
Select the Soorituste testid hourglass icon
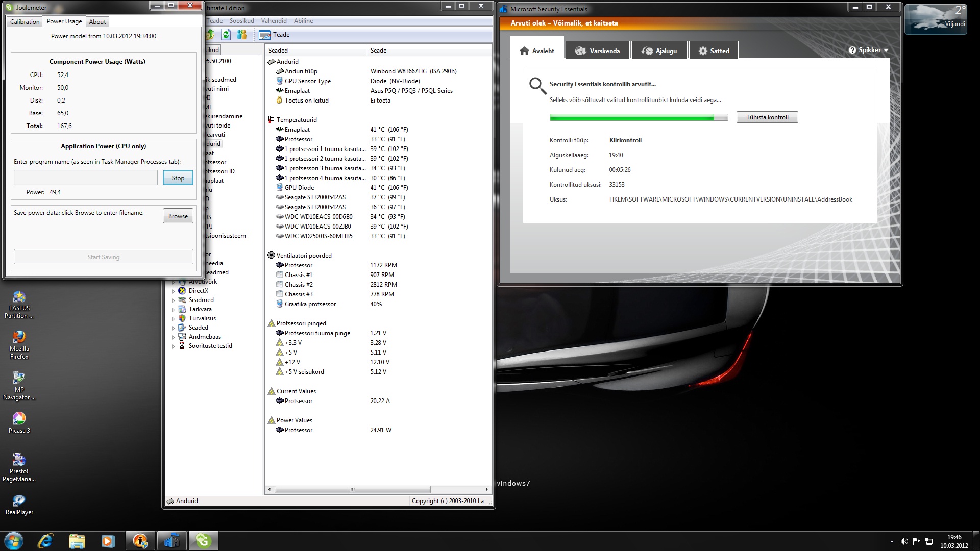(182, 346)
